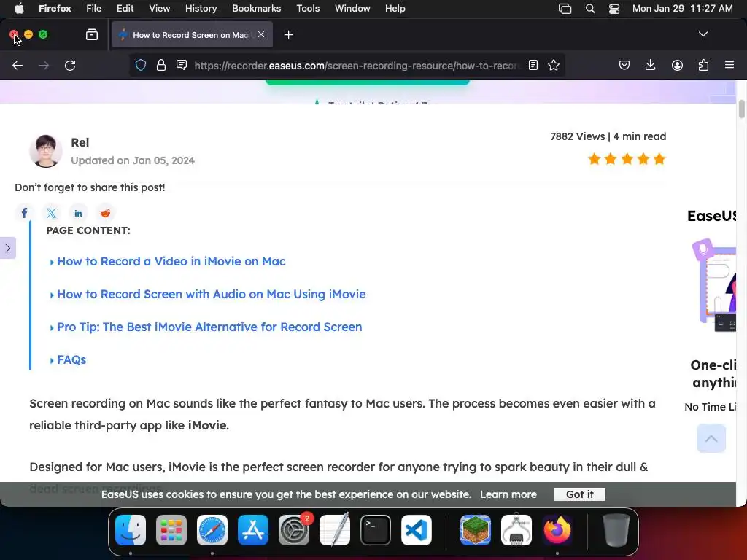Click the site padlock icon
Image resolution: width=747 pixels, height=560 pixels.
click(x=161, y=65)
